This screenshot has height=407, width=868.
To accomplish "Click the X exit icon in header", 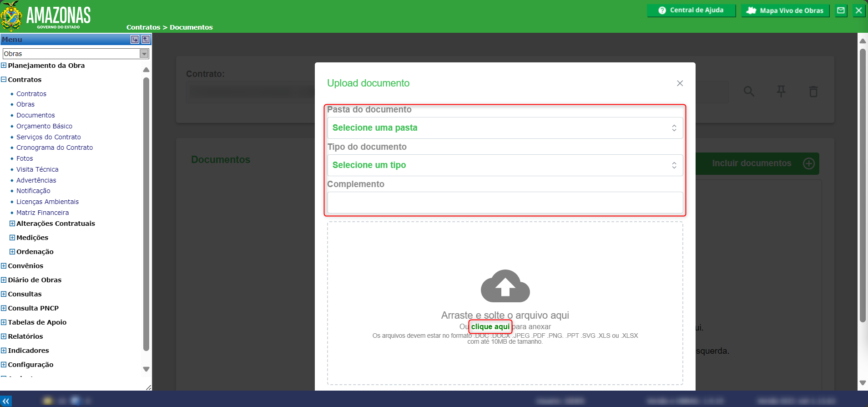I will (858, 10).
